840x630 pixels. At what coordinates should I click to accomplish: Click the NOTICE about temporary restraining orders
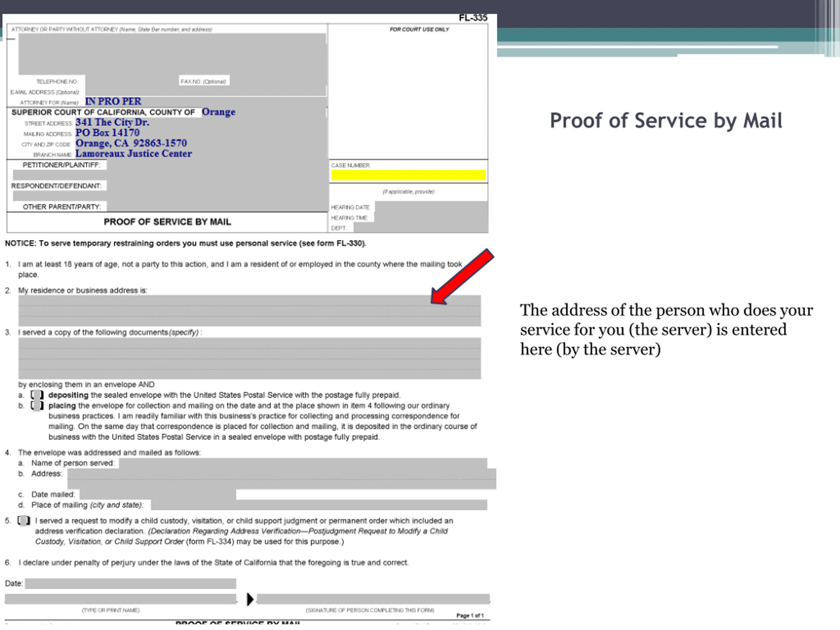(186, 243)
